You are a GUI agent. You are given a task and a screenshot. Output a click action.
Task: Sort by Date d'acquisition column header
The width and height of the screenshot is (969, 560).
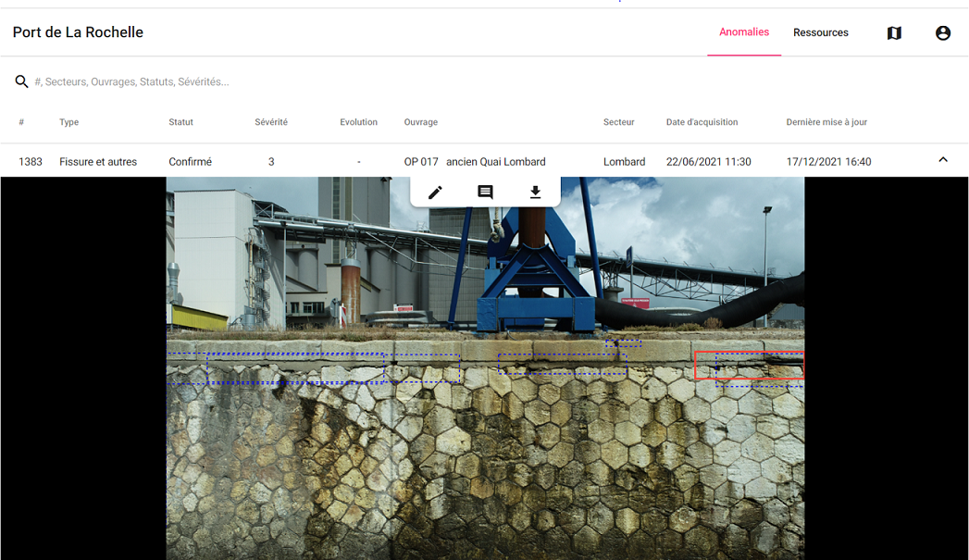click(702, 122)
